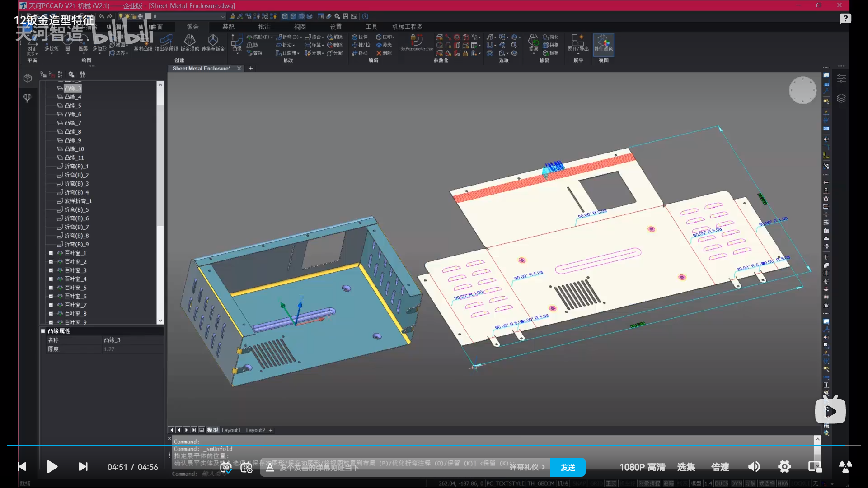Toggle 导航 navigation in status bar
This screenshot has height=488, width=868.
point(750,483)
